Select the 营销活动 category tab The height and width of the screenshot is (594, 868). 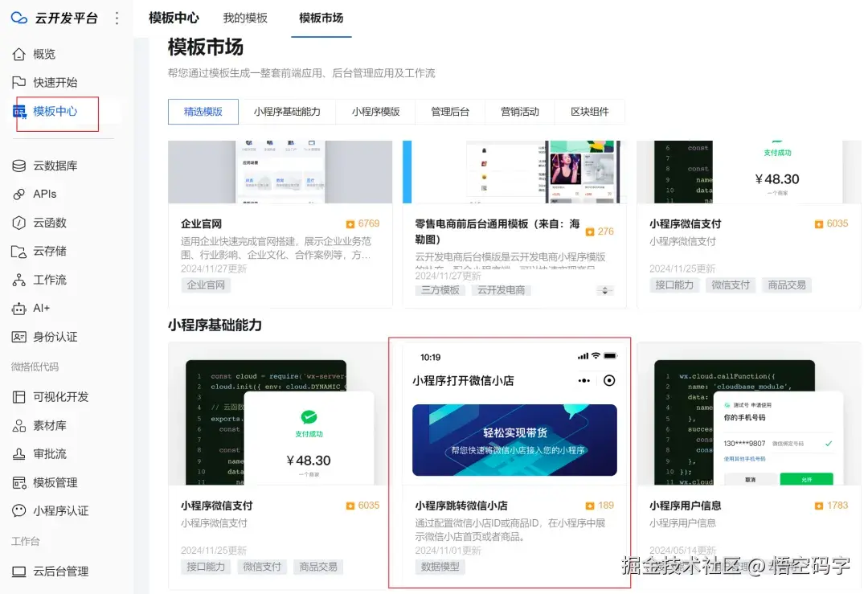click(x=519, y=112)
